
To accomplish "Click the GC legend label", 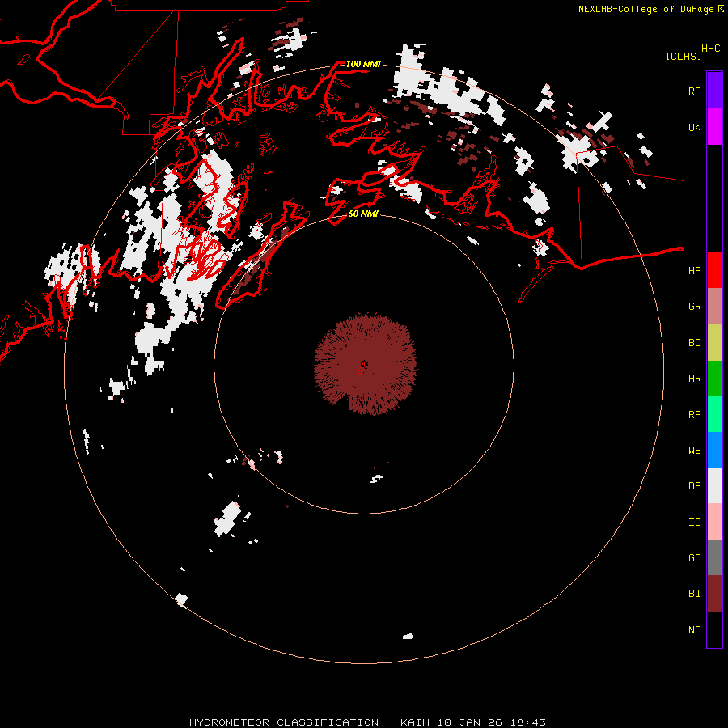I will pos(694,558).
